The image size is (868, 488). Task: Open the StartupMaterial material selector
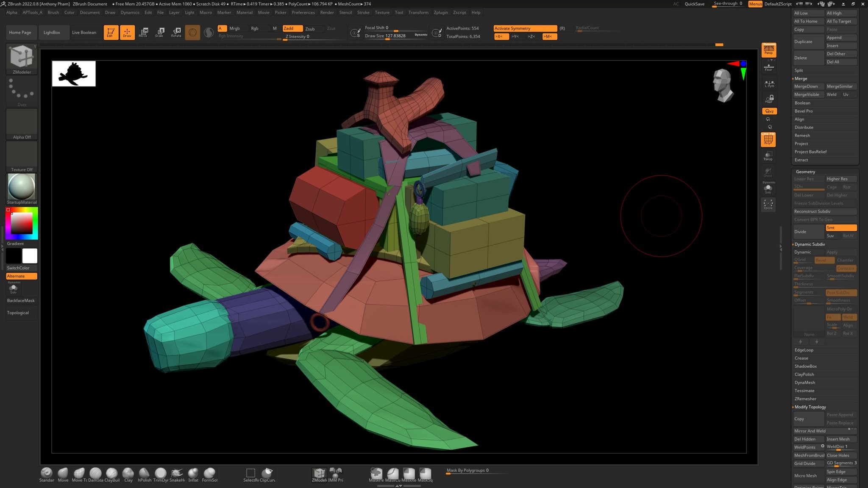(x=22, y=189)
